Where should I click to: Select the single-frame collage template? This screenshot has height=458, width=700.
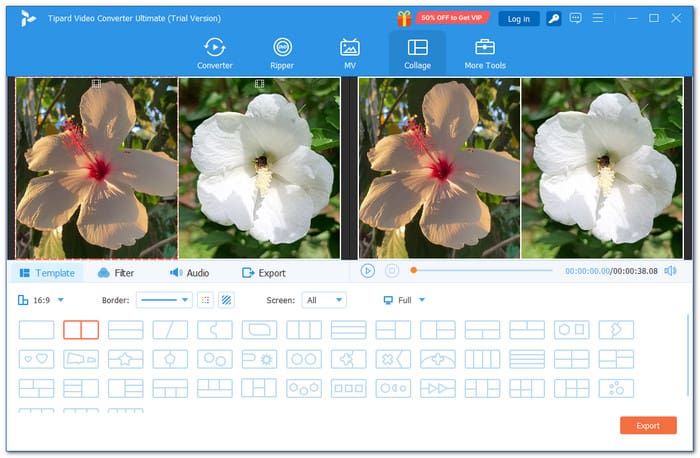point(36,329)
